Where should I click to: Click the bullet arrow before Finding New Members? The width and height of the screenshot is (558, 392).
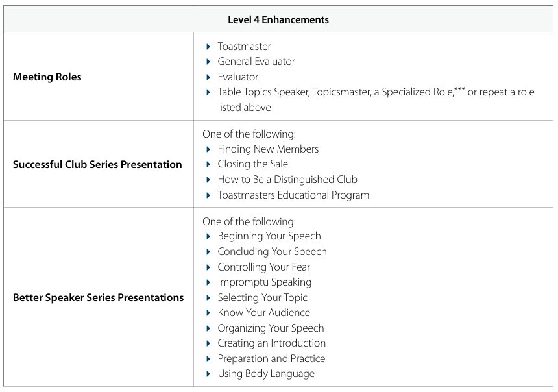[x=208, y=149]
